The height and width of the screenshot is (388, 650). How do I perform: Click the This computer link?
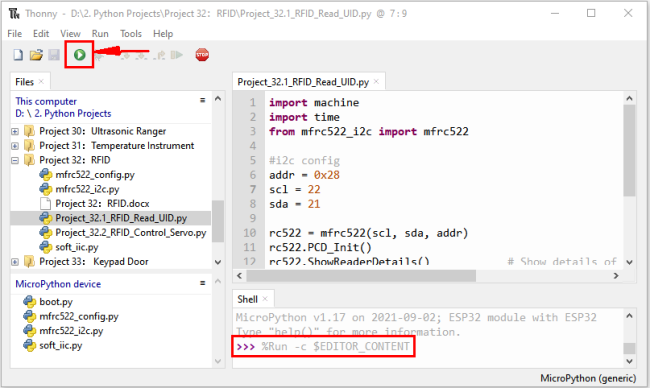[46, 101]
